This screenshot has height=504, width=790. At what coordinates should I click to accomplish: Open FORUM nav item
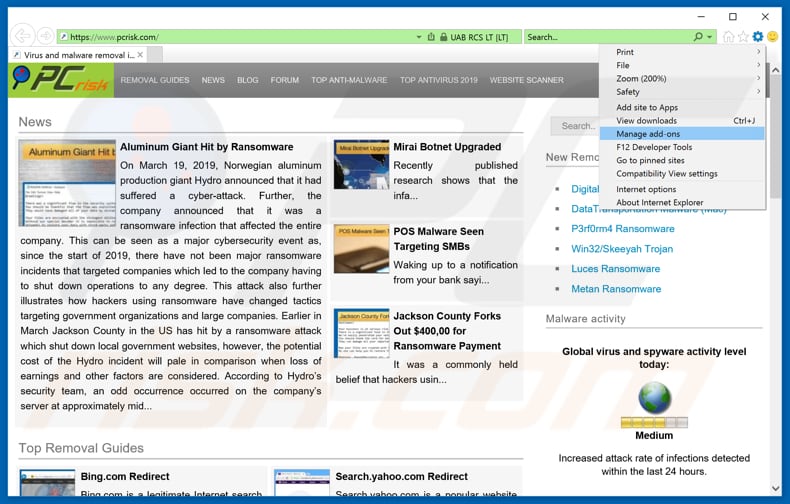point(285,80)
